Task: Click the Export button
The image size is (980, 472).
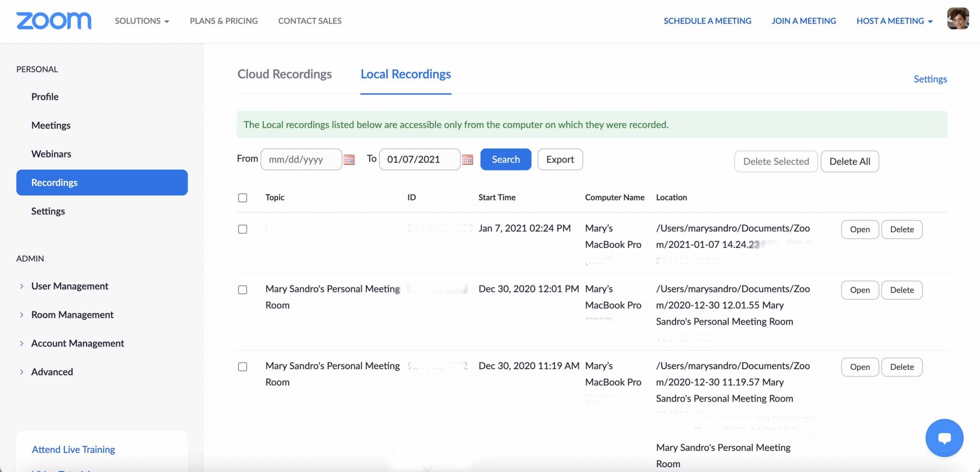Action: pos(560,159)
